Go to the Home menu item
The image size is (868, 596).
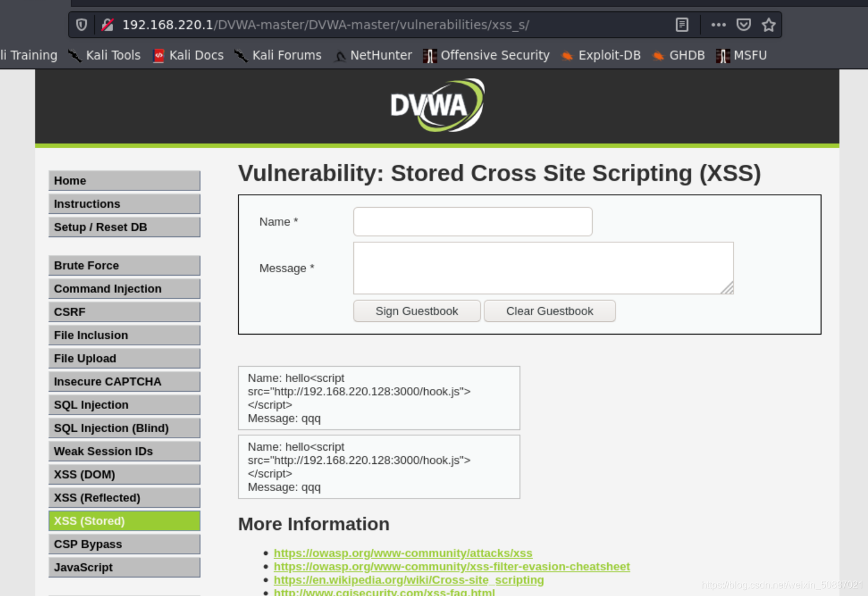(x=125, y=180)
